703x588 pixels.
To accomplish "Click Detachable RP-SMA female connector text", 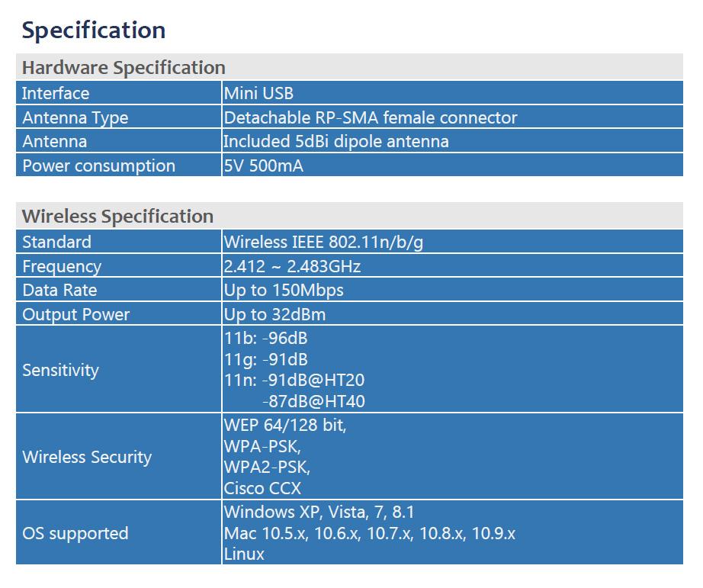I will 371,117.
